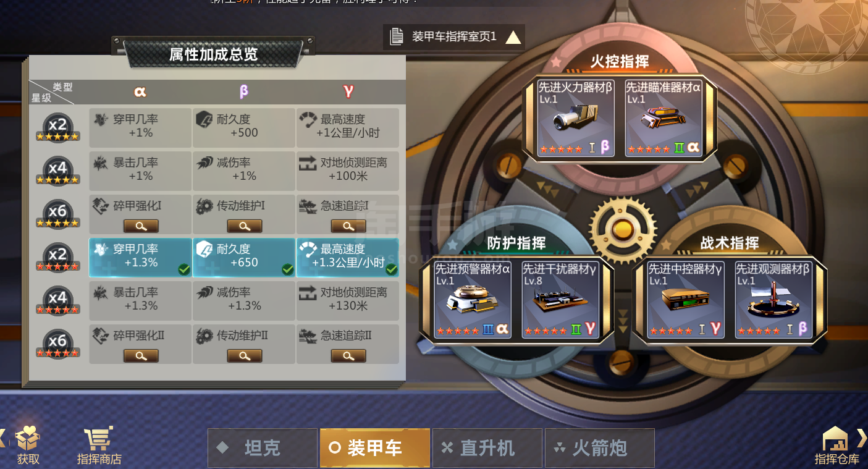Click the center golden gear hub
Viewport: 868px width, 469px height.
[x=622, y=230]
